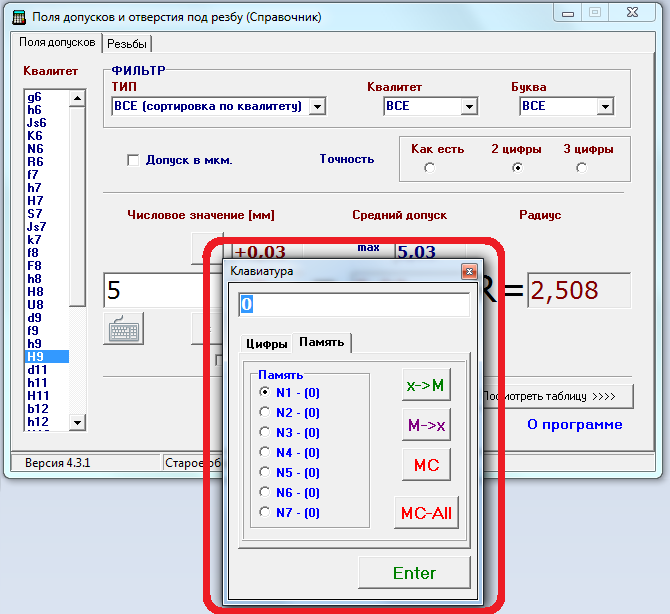Viewport: 670px width, 614px height.
Task: Switch to the Память tab
Action: tap(321, 342)
